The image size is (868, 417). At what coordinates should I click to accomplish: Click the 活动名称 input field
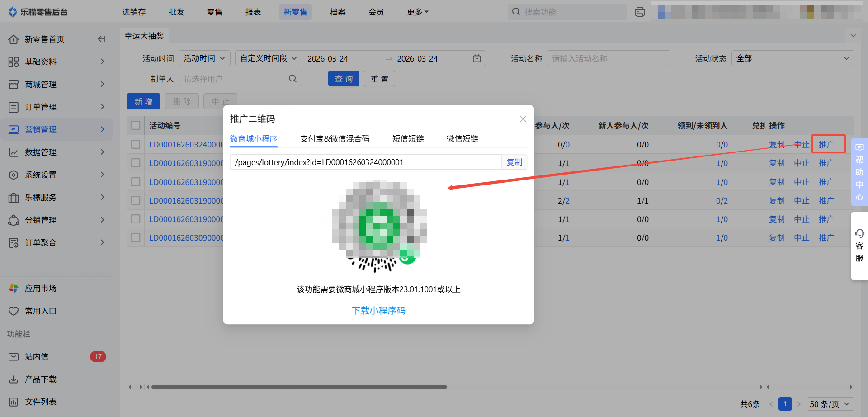(609, 58)
